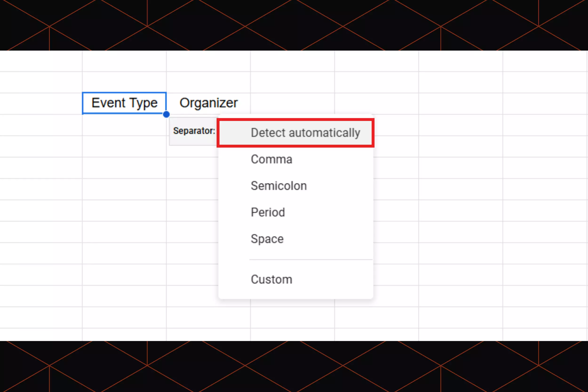This screenshot has width=588, height=392.
Task: Click empty cell two rows above Organizer
Action: (208, 61)
